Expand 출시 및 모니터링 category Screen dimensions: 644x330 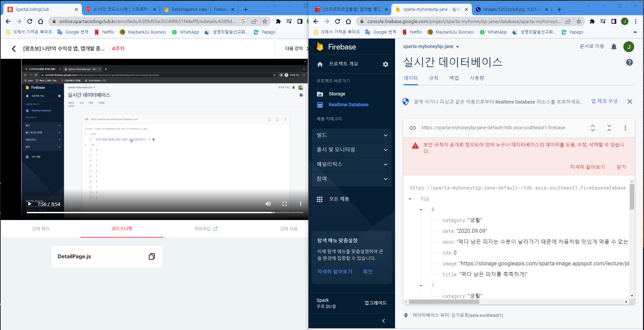(352, 150)
